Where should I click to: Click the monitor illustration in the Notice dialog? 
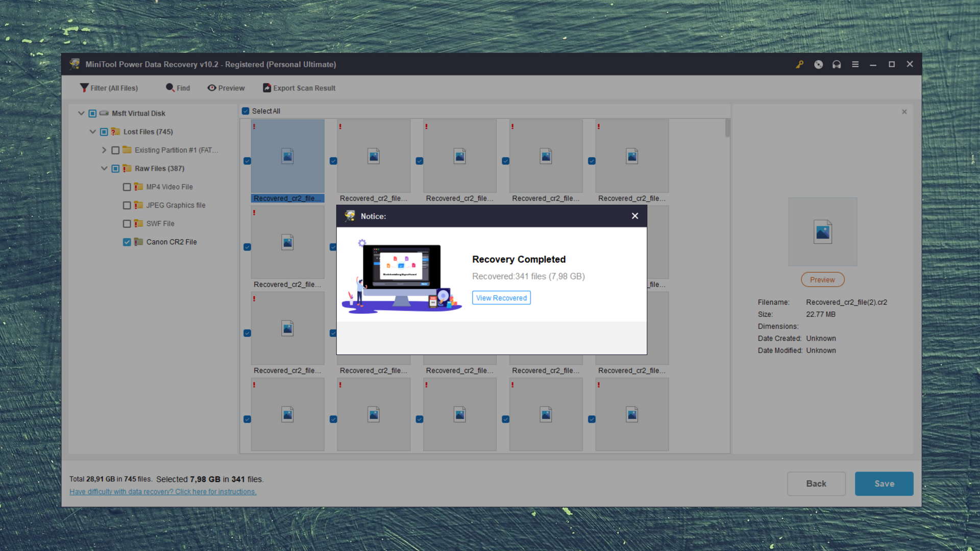click(x=402, y=275)
